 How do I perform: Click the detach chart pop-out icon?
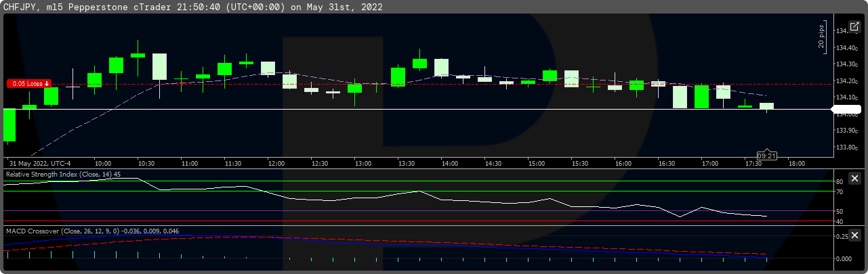[854, 26]
